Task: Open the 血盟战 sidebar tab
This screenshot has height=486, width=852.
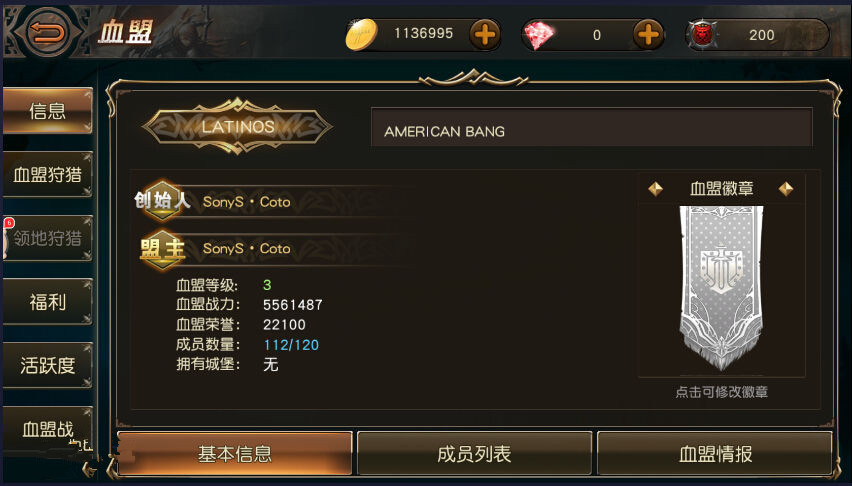Action: point(48,429)
